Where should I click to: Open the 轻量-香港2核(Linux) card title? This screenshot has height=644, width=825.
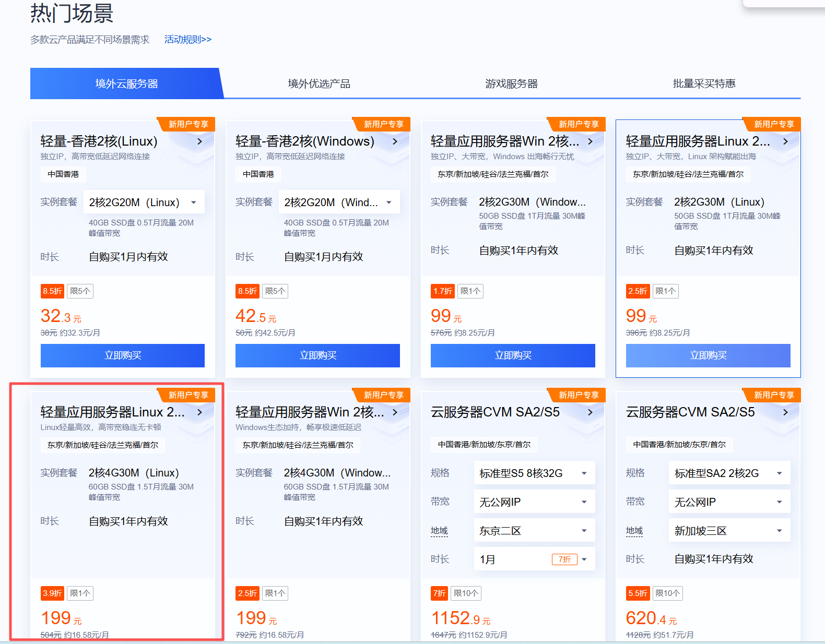(99, 141)
